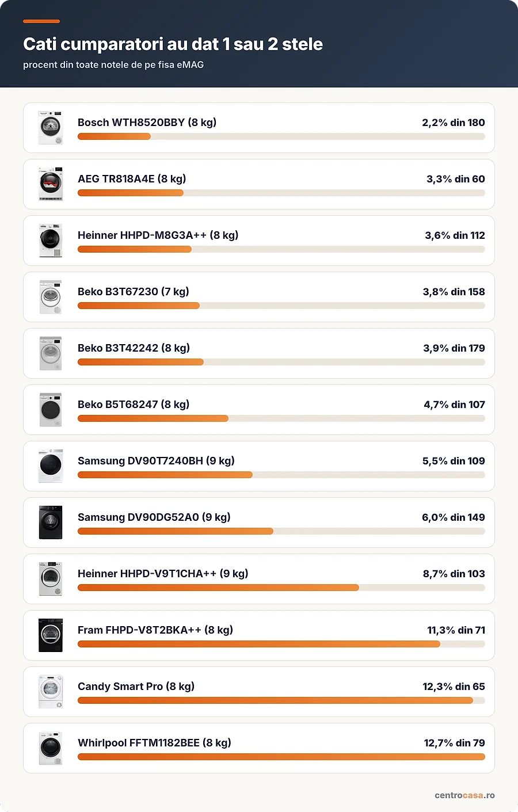Click the centrocasa.ro logo link

(464, 795)
